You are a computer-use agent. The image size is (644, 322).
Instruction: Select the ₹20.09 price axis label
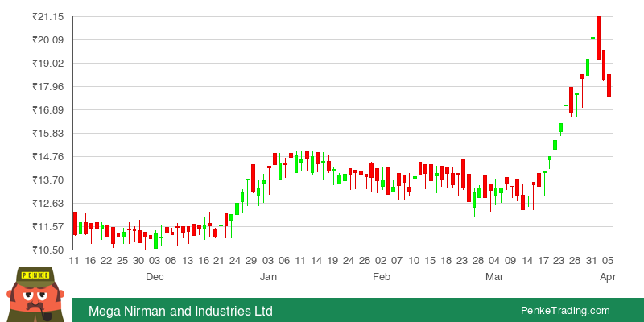[48, 40]
